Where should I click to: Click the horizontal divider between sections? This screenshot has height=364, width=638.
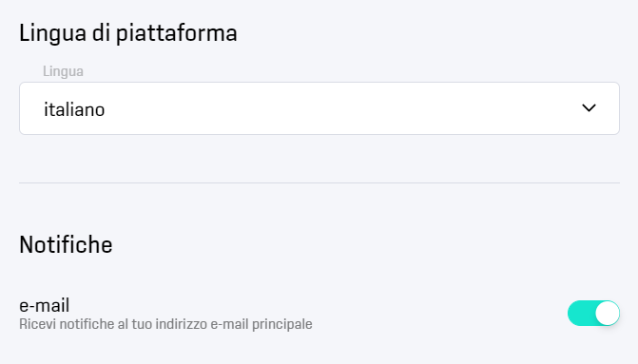[319, 183]
